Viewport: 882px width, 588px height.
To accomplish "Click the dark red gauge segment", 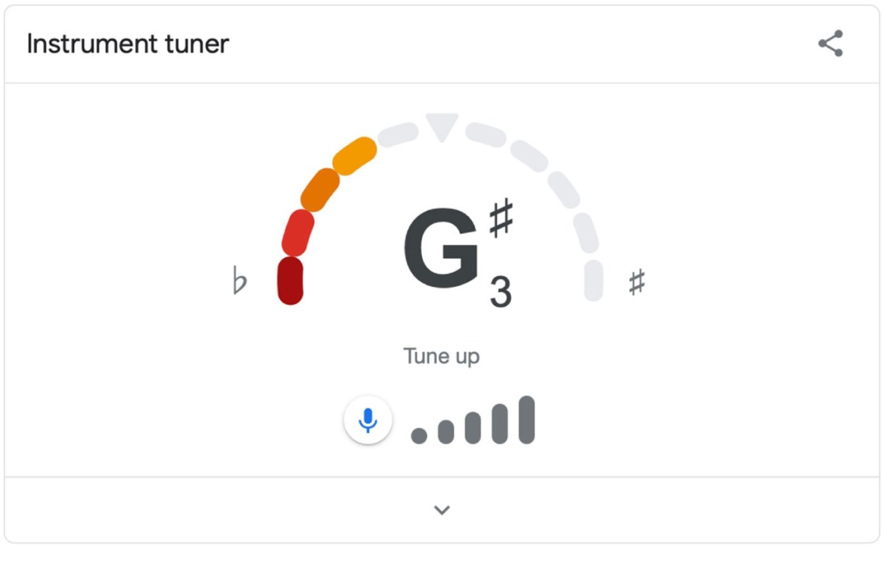I will pyautogui.click(x=290, y=281).
